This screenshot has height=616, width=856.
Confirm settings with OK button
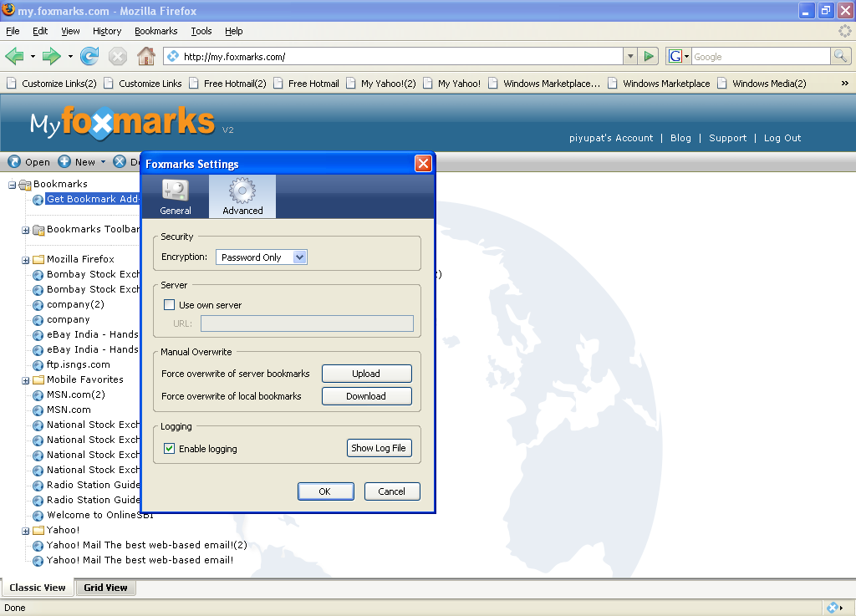tap(325, 491)
